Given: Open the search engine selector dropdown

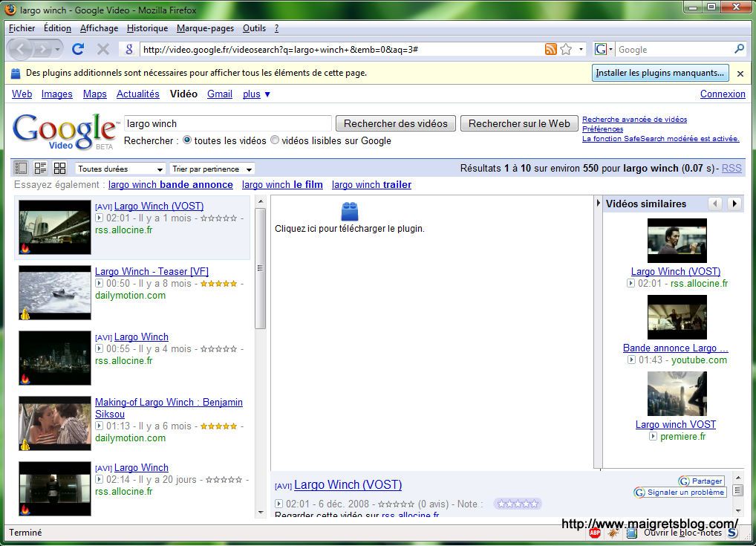Looking at the screenshot, I should 604,49.
